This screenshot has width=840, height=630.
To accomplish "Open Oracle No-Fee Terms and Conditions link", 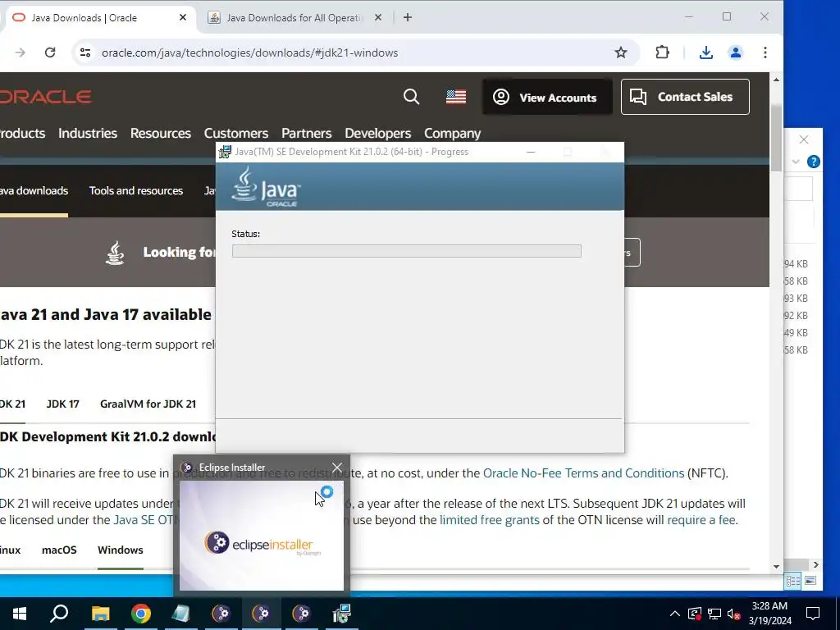I will click(x=583, y=473).
